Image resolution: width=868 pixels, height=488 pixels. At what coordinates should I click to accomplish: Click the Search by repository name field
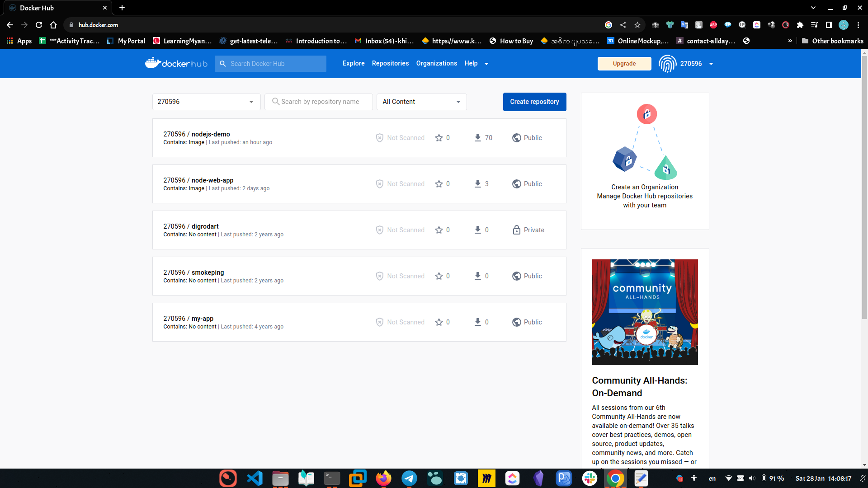tap(319, 102)
